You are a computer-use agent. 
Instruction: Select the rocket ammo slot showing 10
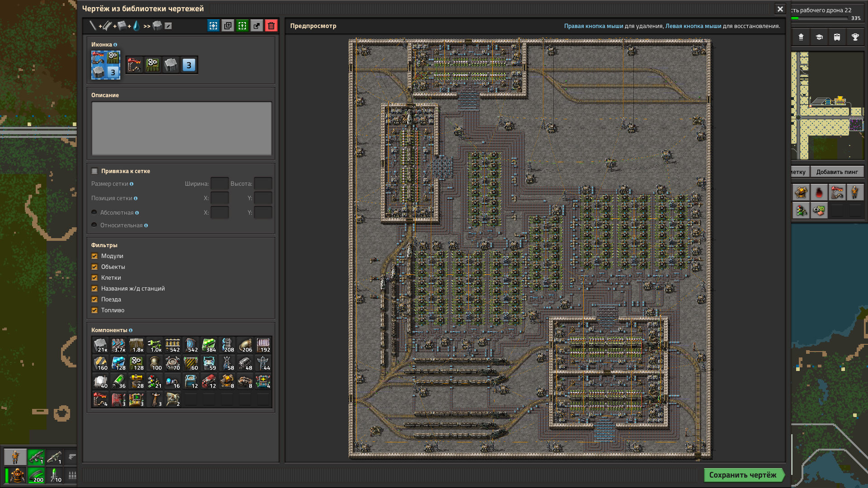tap(54, 475)
